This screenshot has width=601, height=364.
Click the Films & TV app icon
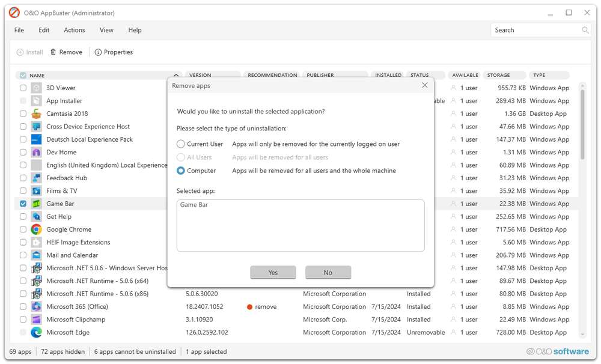[x=37, y=191]
